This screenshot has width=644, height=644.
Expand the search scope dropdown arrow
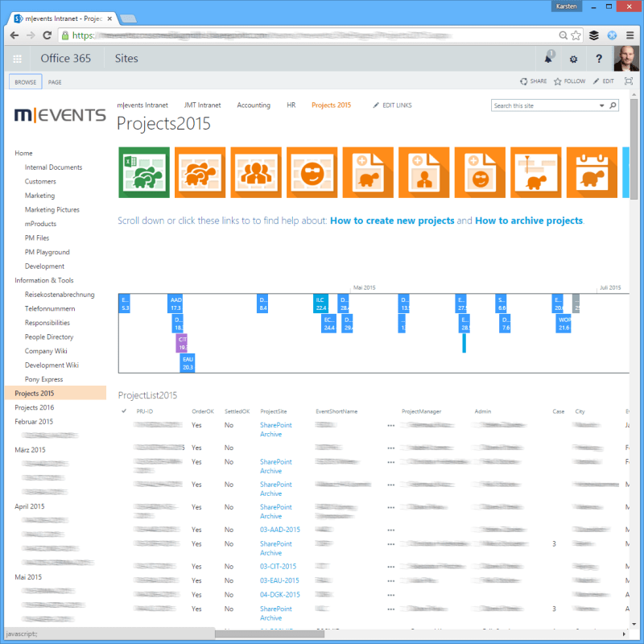601,105
